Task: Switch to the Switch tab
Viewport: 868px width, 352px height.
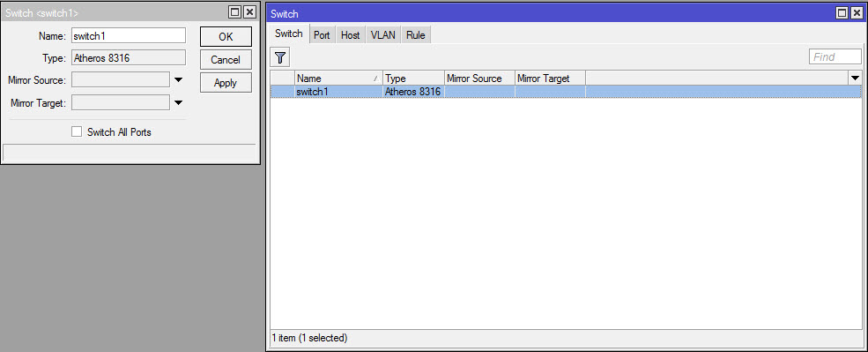Action: (289, 34)
